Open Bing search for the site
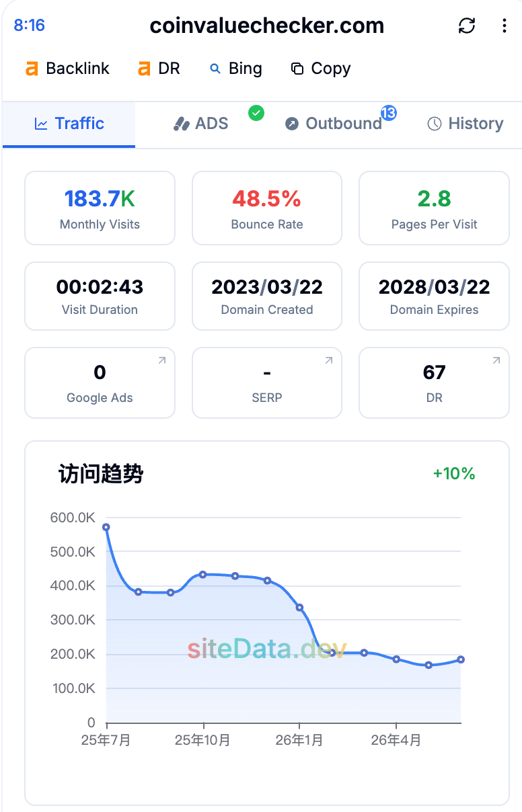This screenshot has width=522, height=812. (x=235, y=69)
